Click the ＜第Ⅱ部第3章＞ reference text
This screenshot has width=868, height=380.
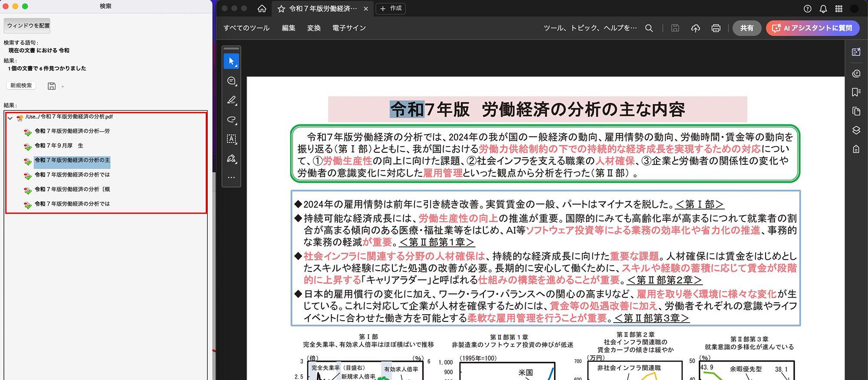(x=652, y=318)
